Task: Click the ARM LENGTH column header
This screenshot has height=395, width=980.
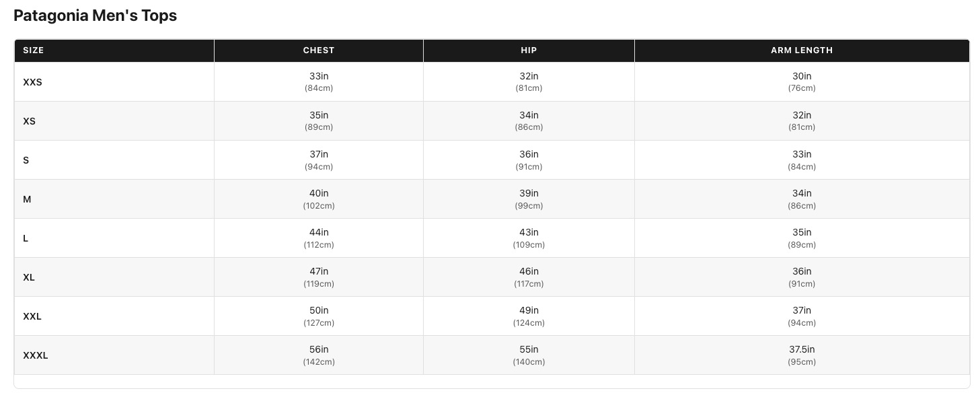Action: click(802, 50)
